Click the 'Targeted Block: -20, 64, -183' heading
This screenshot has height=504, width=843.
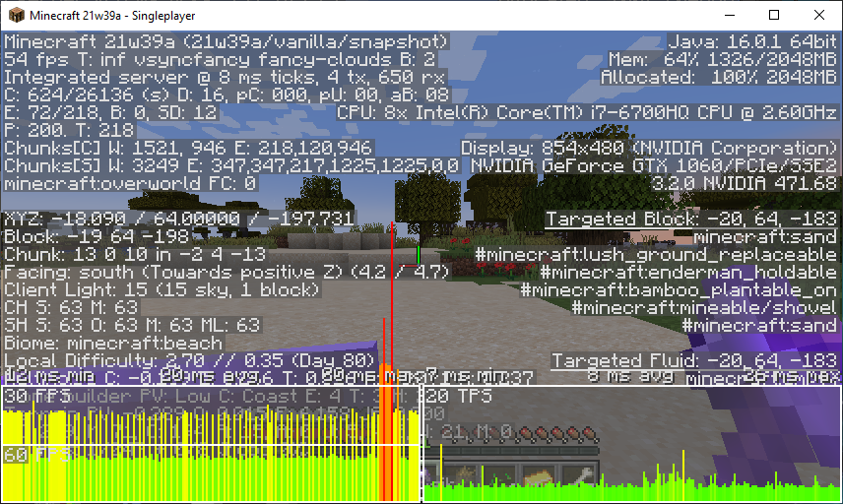(692, 220)
